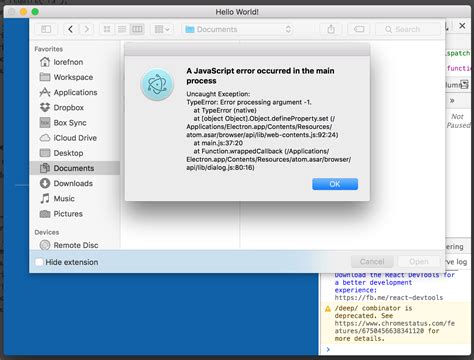This screenshot has height=360, width=474.
Task: Go forward with the right chevron button
Action: pyautogui.click(x=86, y=29)
